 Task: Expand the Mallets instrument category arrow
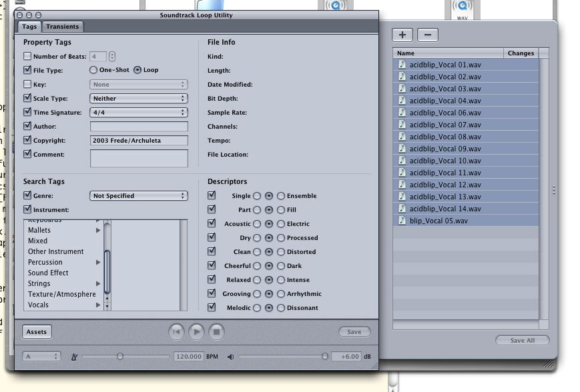pyautogui.click(x=98, y=230)
